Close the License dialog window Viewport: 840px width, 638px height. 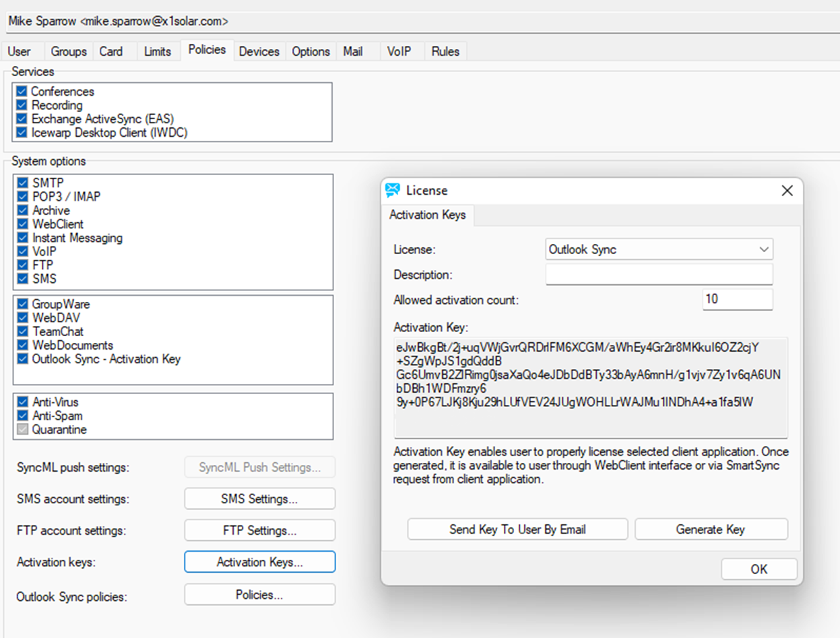tap(787, 191)
